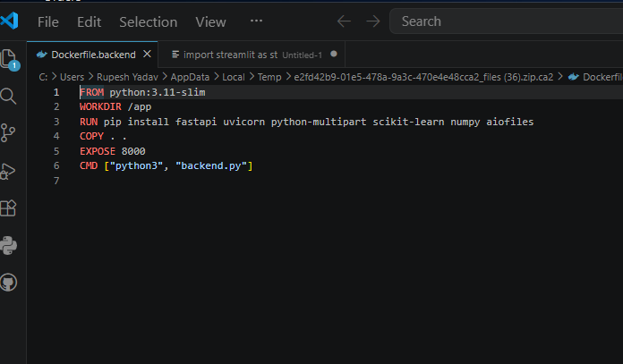This screenshot has width=623, height=364.
Task: Click fastapi in the pip install line
Action: tap(196, 122)
